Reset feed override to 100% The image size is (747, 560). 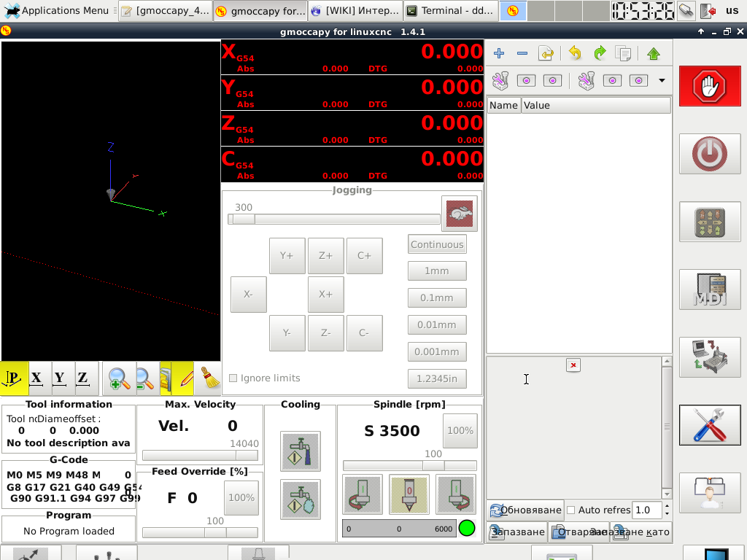click(x=241, y=497)
